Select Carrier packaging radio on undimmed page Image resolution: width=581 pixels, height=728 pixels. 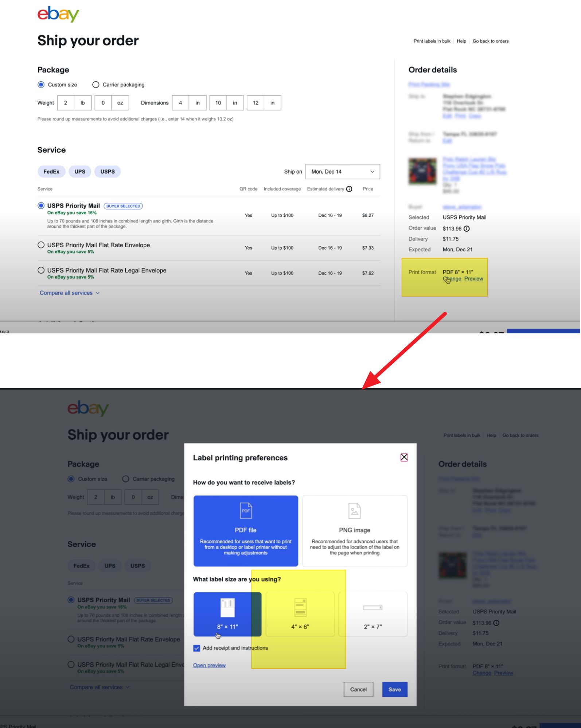click(x=95, y=85)
